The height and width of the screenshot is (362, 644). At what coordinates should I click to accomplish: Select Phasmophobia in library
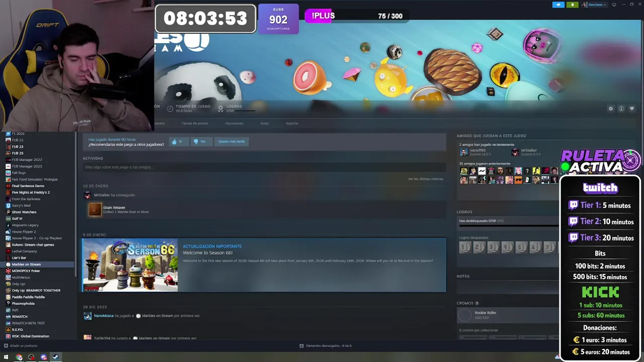[23, 304]
